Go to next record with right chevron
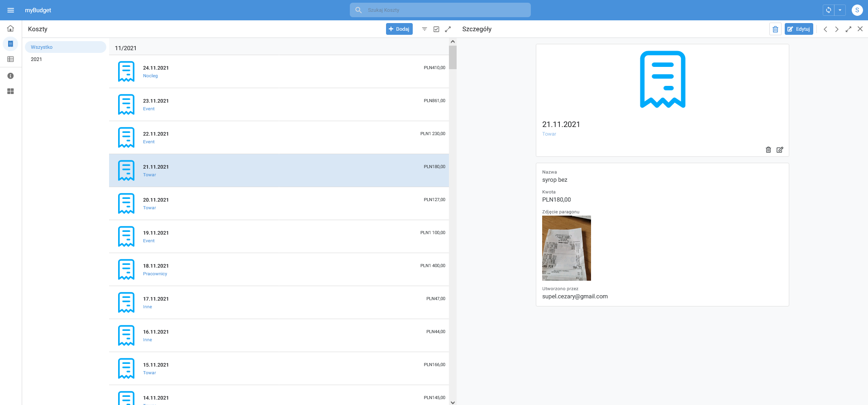 [837, 29]
